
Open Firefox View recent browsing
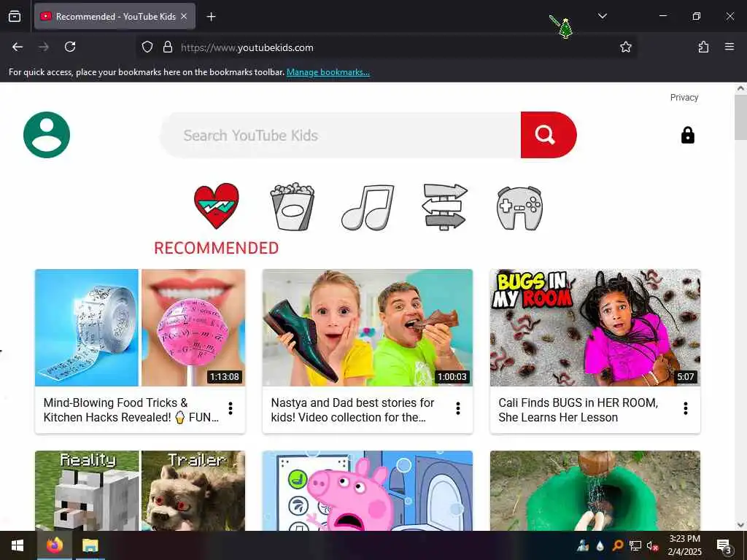click(15, 16)
